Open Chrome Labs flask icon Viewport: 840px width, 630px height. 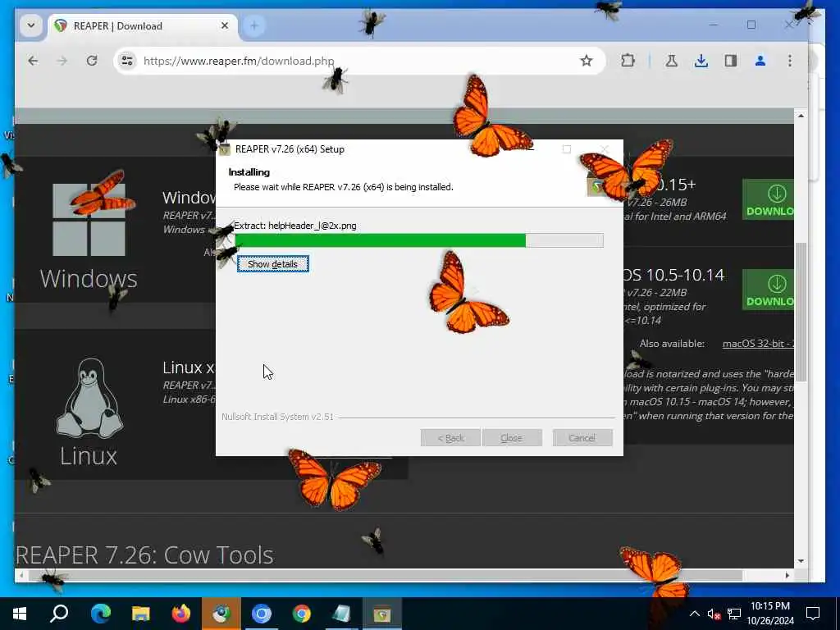671,61
